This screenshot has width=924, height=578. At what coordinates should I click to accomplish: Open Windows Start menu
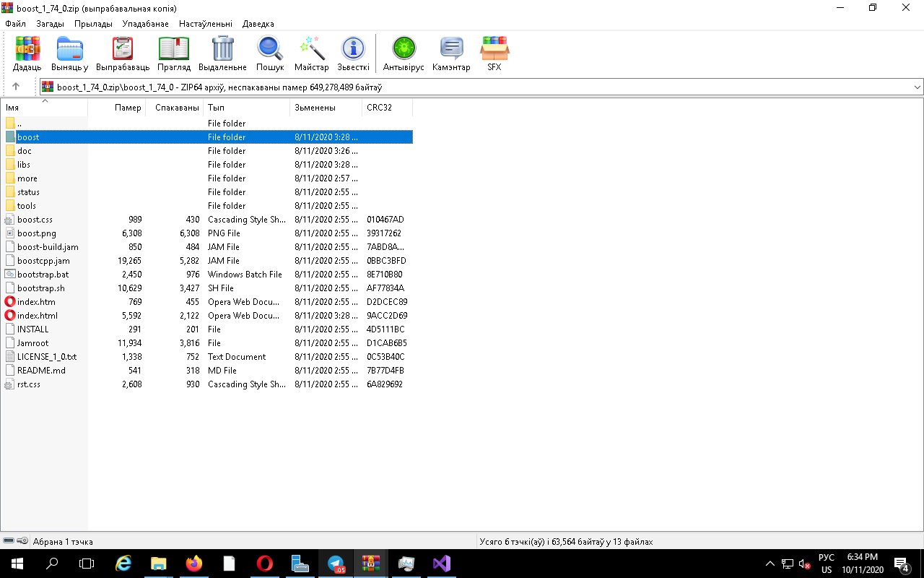17,564
